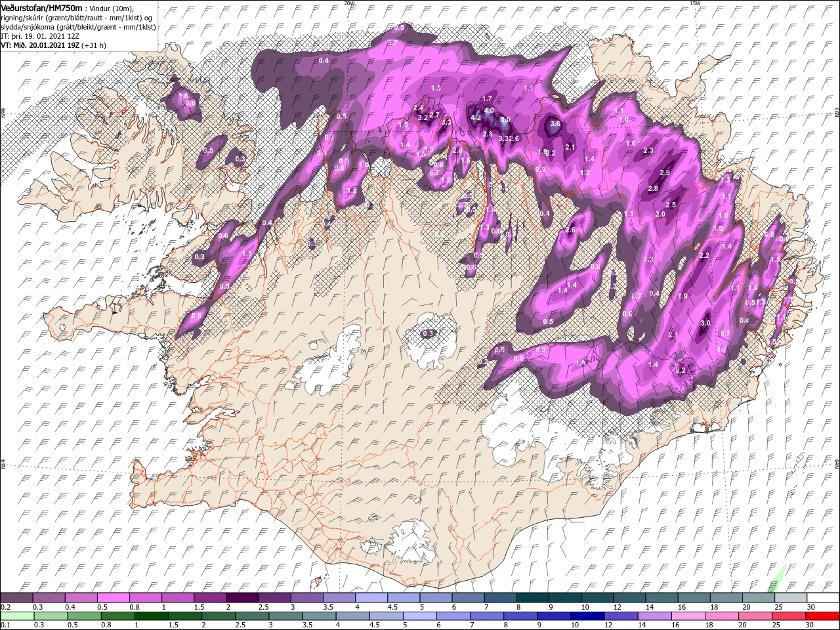This screenshot has height=630, width=840.
Task: Click the '(+31 h)' forecast offset text
Action: tap(94, 45)
